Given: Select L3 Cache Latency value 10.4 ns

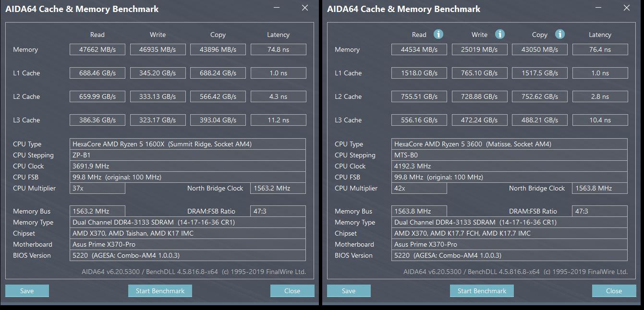Looking at the screenshot, I should (x=600, y=120).
